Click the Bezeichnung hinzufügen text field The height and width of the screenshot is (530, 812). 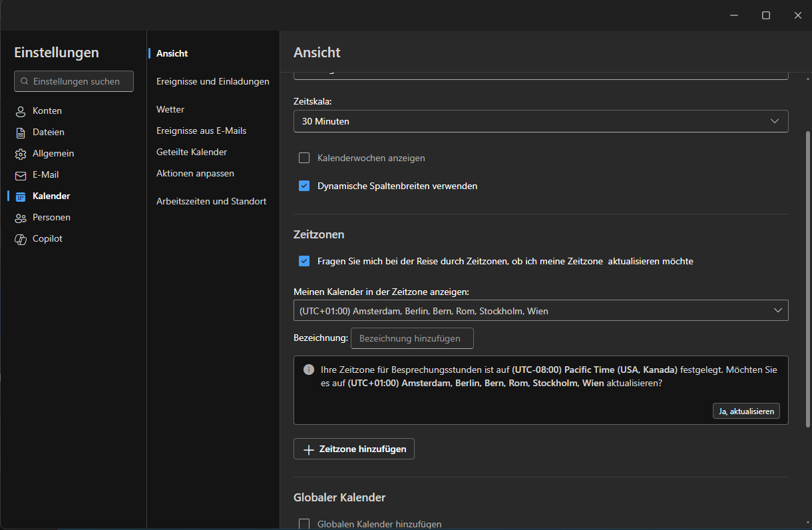point(411,338)
